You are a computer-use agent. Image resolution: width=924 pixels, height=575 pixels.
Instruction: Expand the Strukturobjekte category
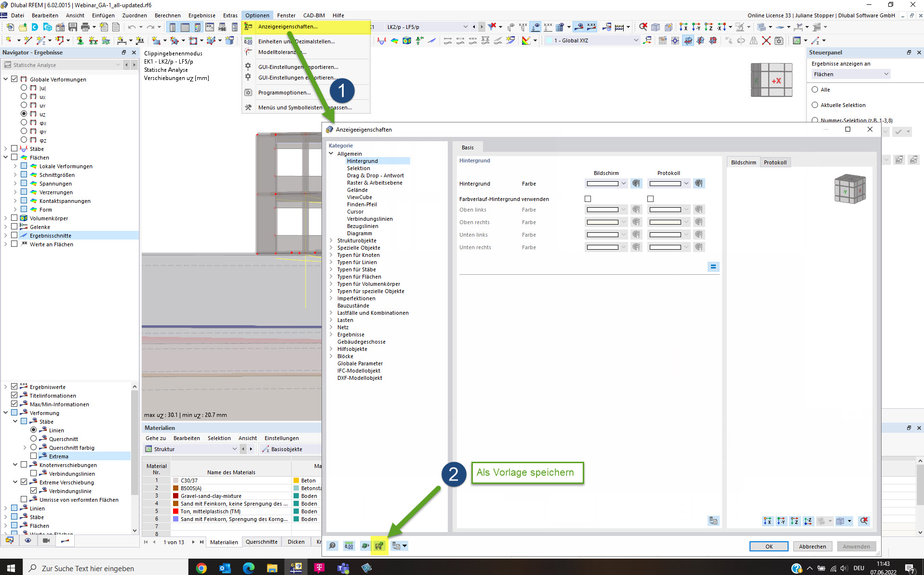point(331,241)
